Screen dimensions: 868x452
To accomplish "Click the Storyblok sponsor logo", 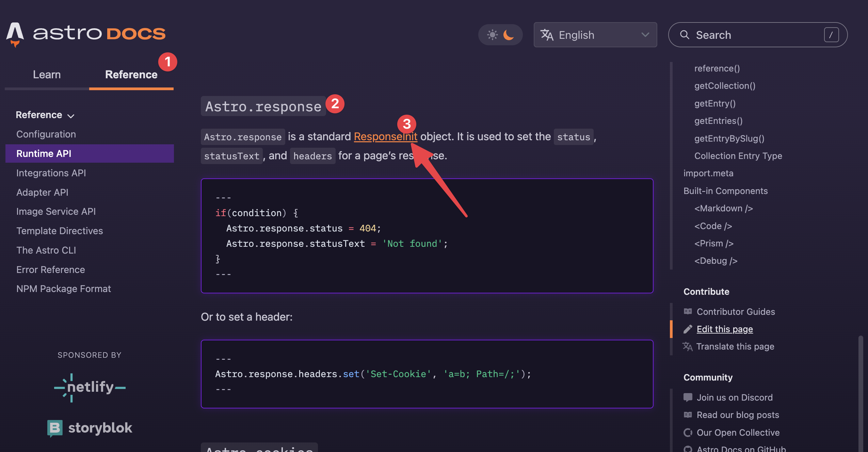I will pos(90,428).
